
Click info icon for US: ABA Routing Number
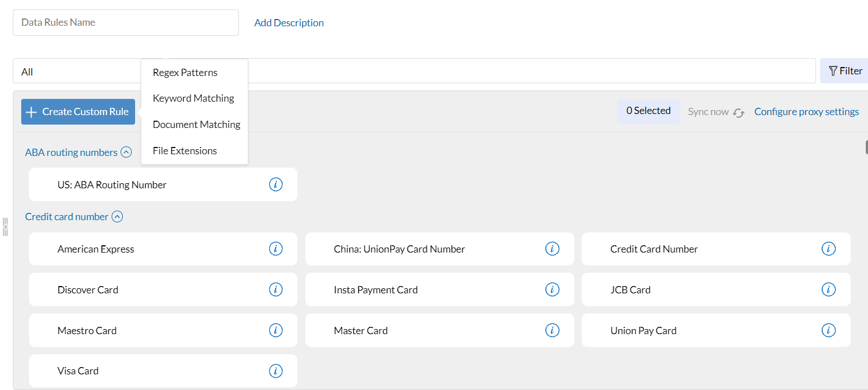coord(276,184)
